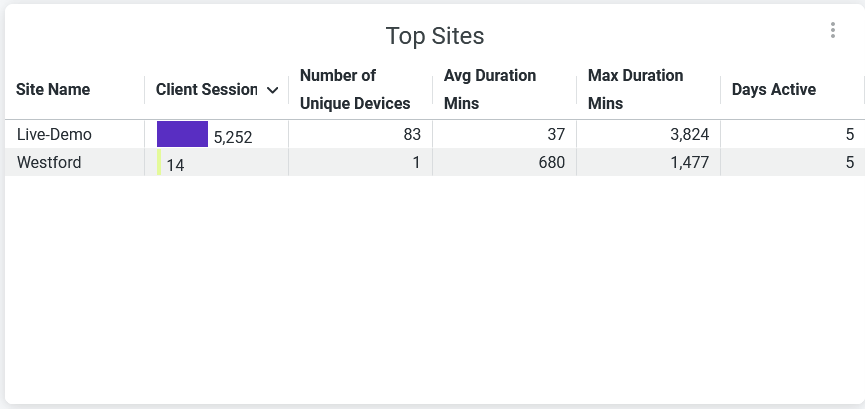The height and width of the screenshot is (409, 865).
Task: Click Live-Demo's 37 avg duration cell
Action: tap(556, 135)
